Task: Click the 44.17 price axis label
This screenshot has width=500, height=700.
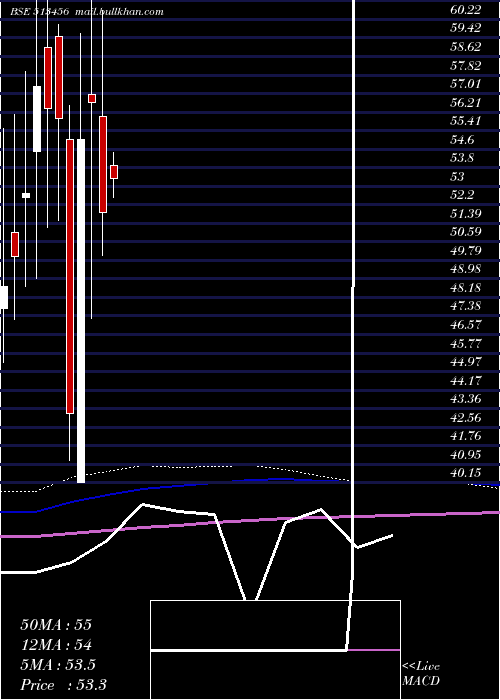Action: (466, 381)
